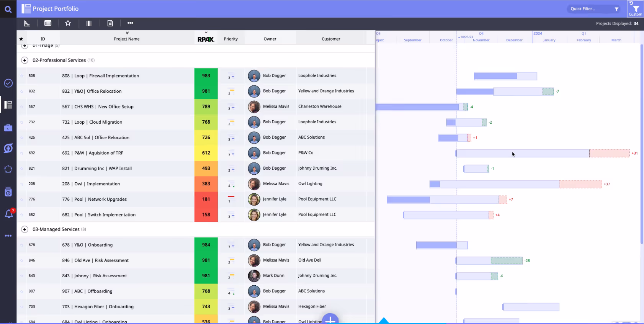
Task: Click the vertical scrollbar at right edge
Action: [x=642, y=144]
